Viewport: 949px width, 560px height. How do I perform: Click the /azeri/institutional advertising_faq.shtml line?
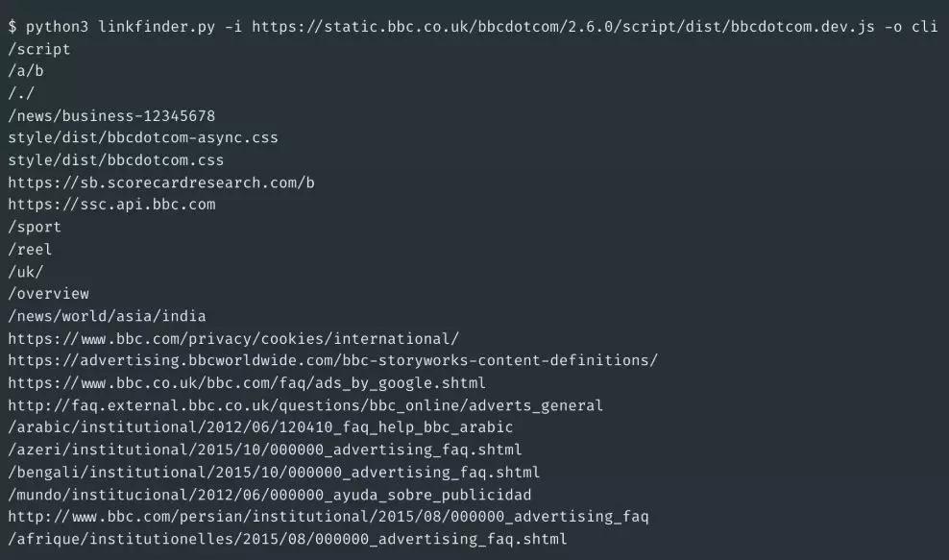click(x=265, y=450)
